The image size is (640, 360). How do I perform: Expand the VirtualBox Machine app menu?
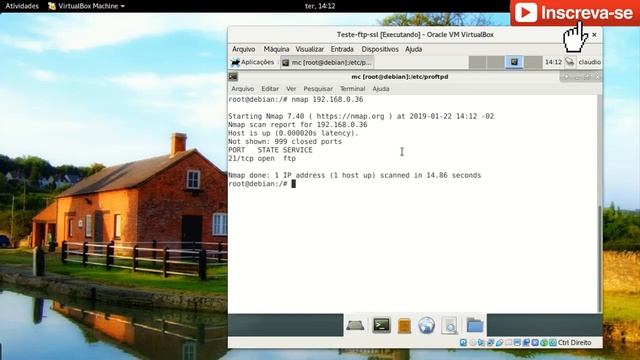pyautogui.click(x=86, y=6)
